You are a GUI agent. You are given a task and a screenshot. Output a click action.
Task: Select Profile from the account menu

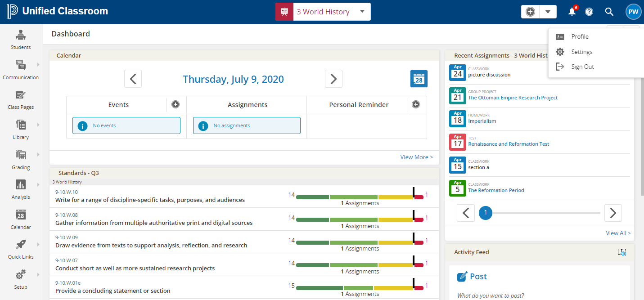pyautogui.click(x=580, y=36)
